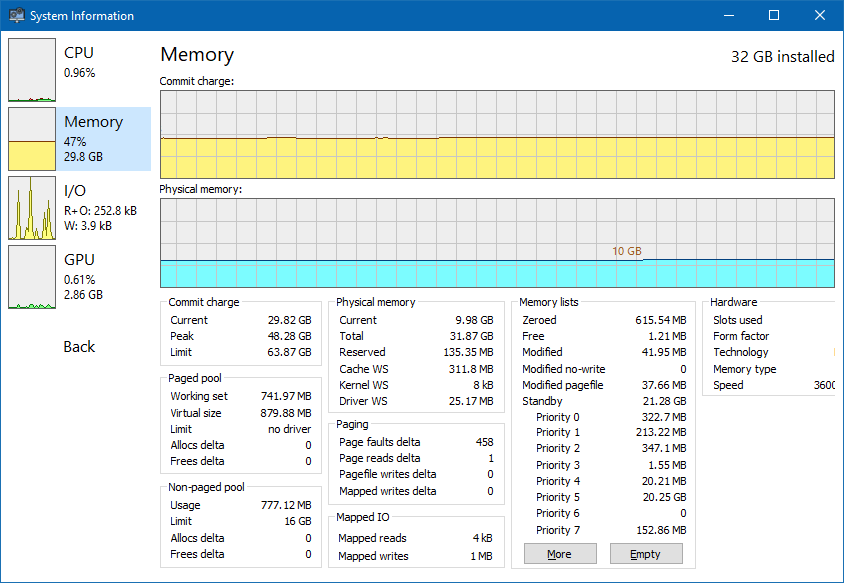Click the "32 GB installed" text
Screen dimensions: 844x583
(783, 57)
